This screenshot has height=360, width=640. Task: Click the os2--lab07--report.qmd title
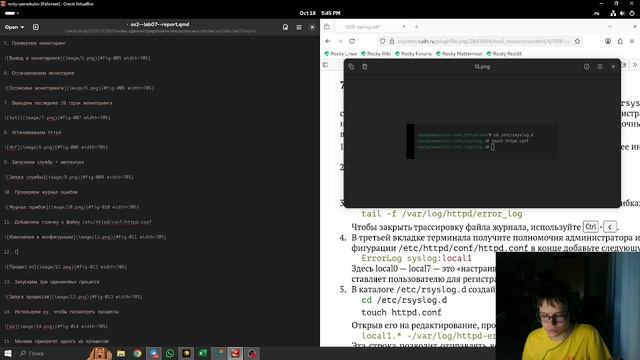160,24
